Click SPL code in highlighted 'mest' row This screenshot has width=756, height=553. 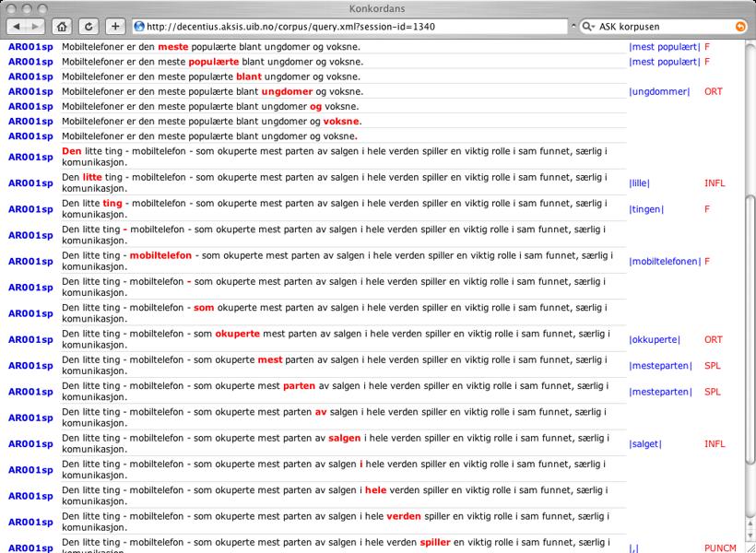pos(712,366)
